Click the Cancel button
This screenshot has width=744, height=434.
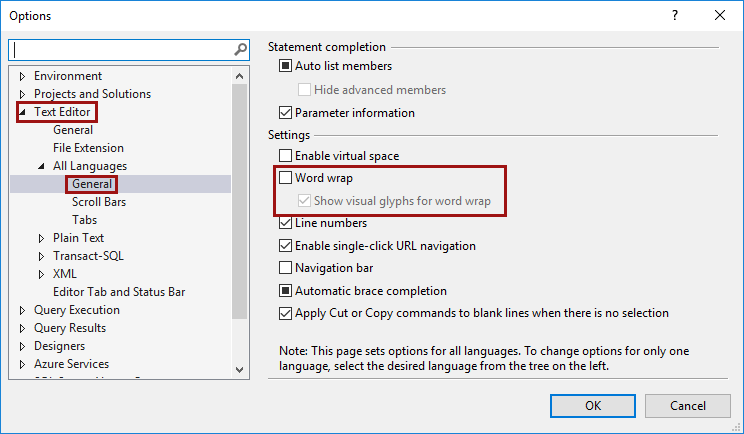(687, 405)
